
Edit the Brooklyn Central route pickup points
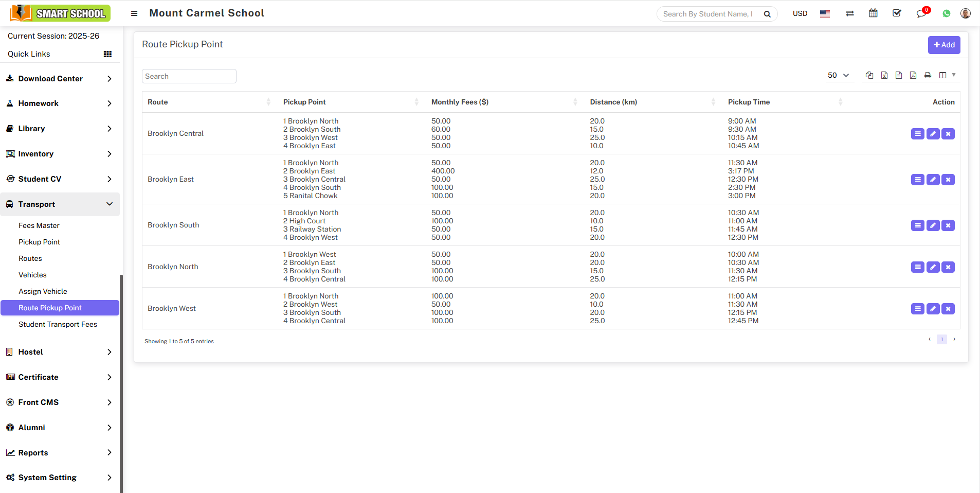933,134
